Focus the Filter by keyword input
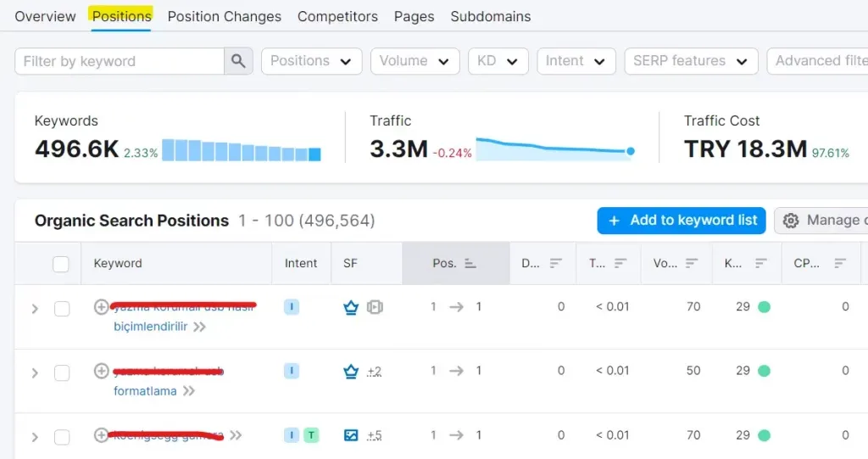 [x=120, y=61]
